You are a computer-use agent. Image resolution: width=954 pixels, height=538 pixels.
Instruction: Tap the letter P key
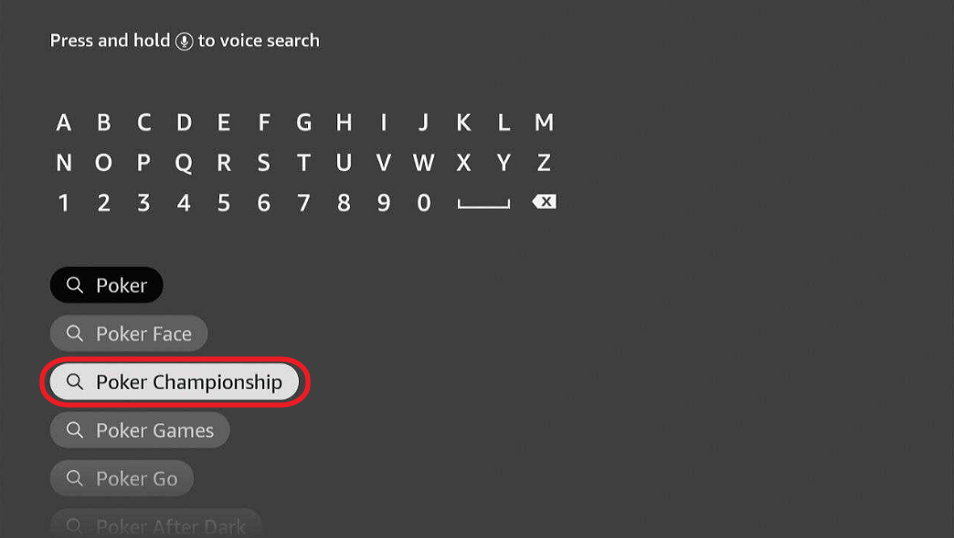[144, 162]
